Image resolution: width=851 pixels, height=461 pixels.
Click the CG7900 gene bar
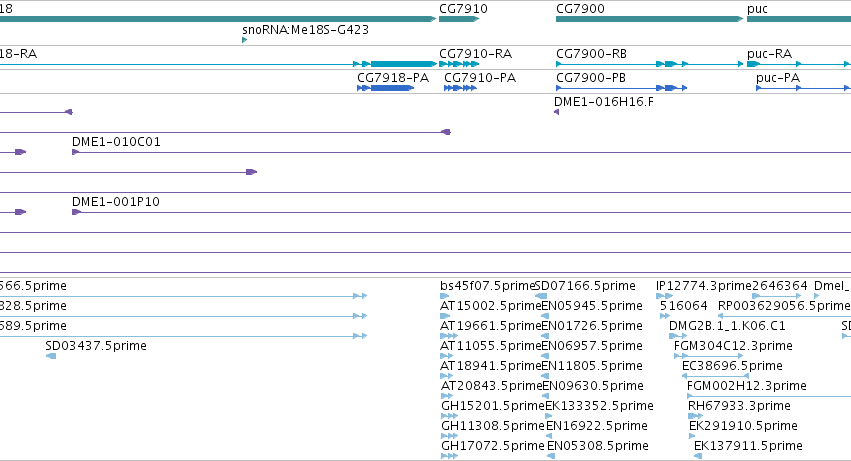[x=649, y=19]
